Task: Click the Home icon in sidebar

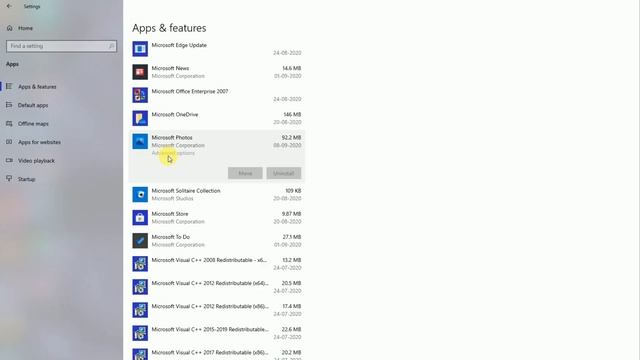Action: click(9, 28)
